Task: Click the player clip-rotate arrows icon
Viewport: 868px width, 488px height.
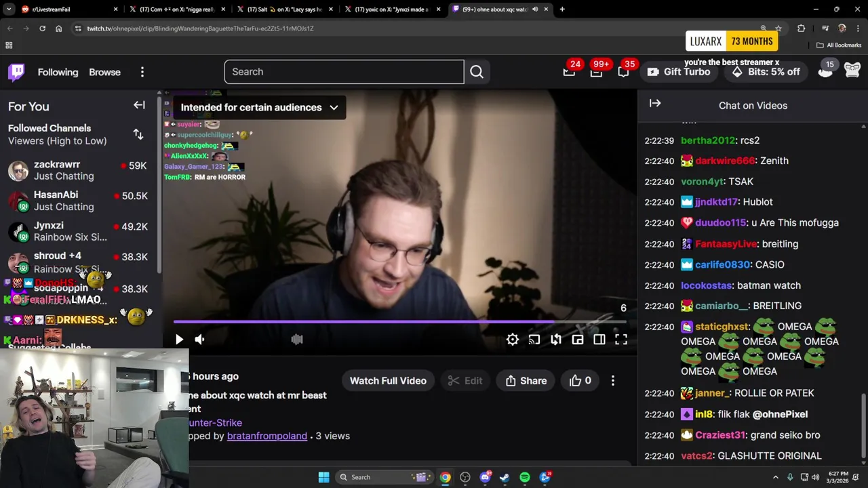Action: pyautogui.click(x=556, y=340)
